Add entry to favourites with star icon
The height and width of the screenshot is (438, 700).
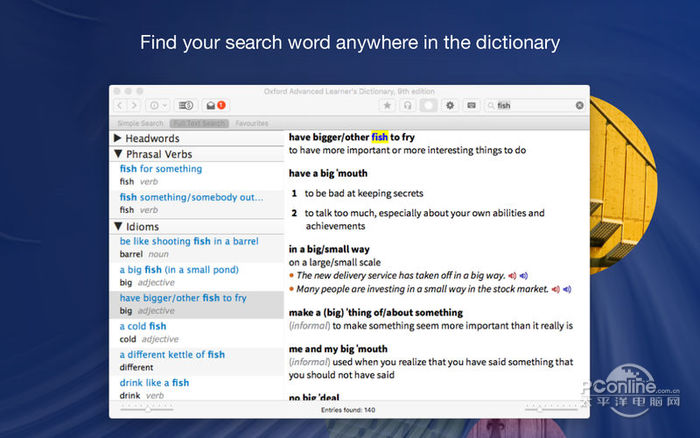coord(387,105)
